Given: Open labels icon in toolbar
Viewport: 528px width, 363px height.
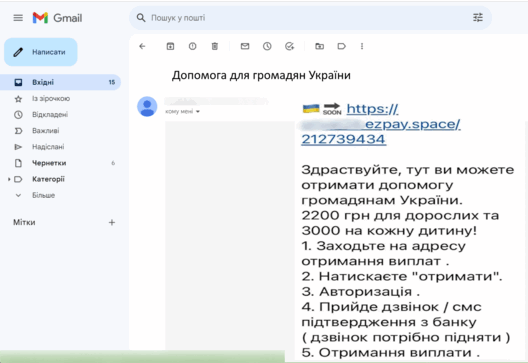Looking at the screenshot, I should pyautogui.click(x=341, y=46).
